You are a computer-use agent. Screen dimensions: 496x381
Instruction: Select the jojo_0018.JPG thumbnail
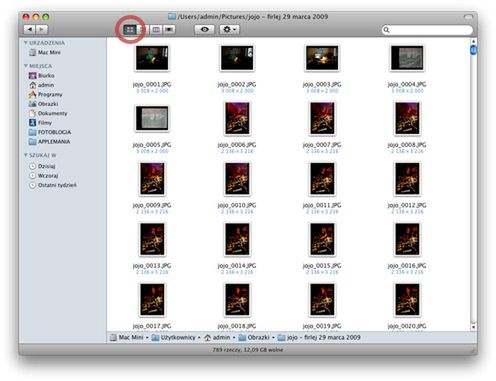(237, 300)
